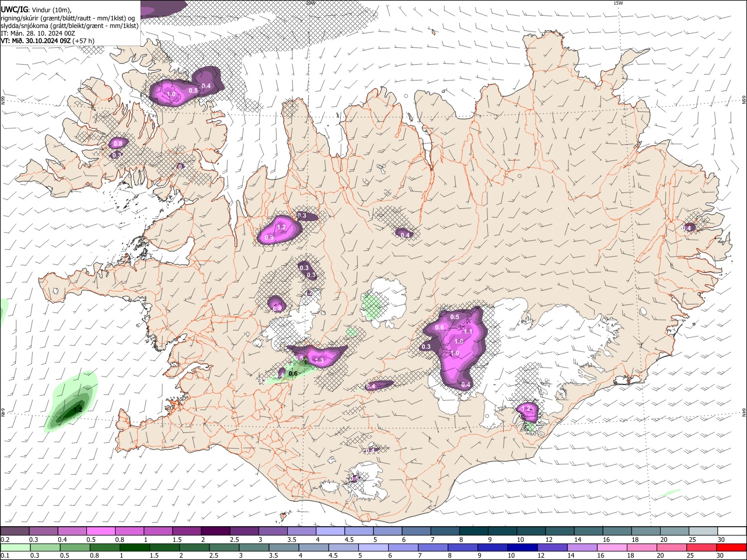Click the 1.2 value in the offshore green rain cell
The width and height of the screenshot is (747, 560).
[x=77, y=410]
